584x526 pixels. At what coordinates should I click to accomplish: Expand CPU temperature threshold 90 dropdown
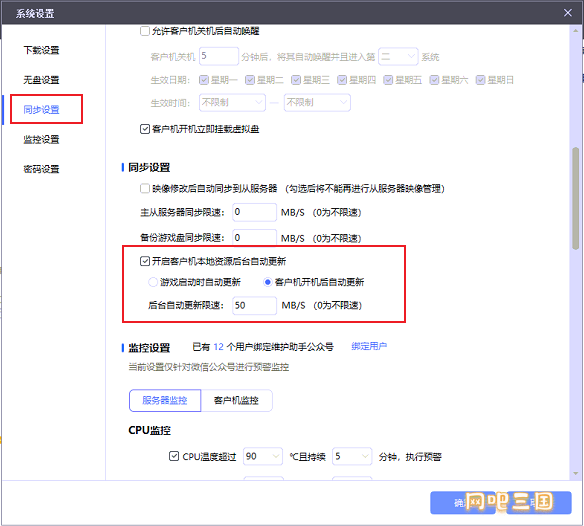pos(263,456)
